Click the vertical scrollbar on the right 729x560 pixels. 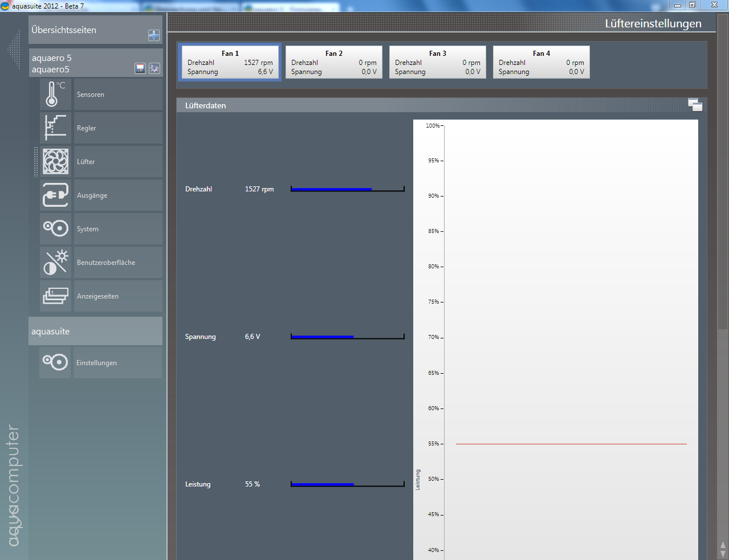tap(723, 171)
